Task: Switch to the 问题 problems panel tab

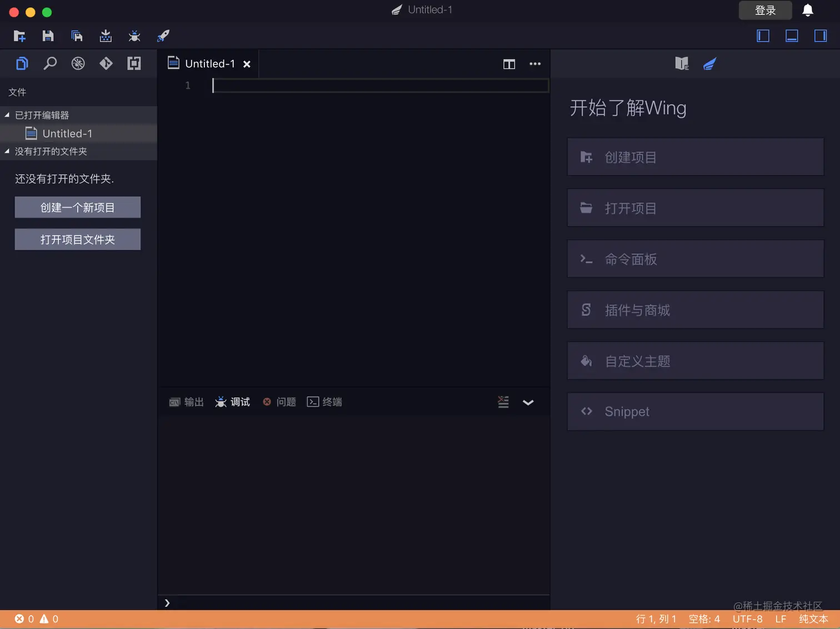Action: [x=279, y=402]
